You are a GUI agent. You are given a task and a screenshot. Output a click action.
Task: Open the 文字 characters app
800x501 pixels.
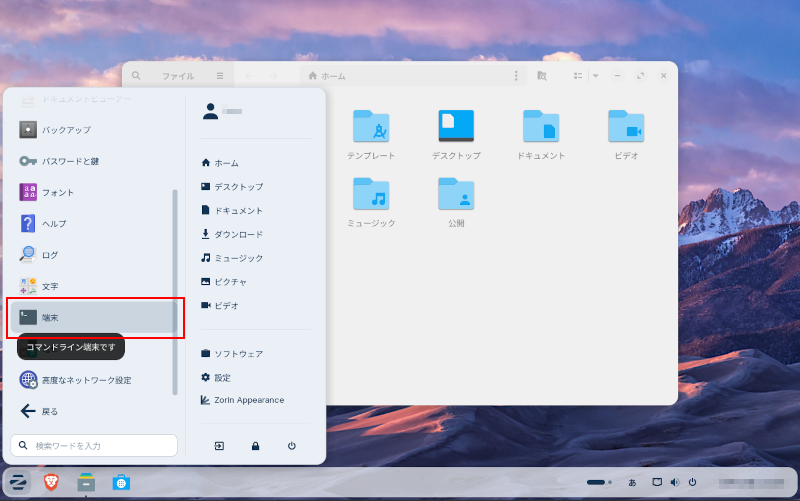[50, 286]
